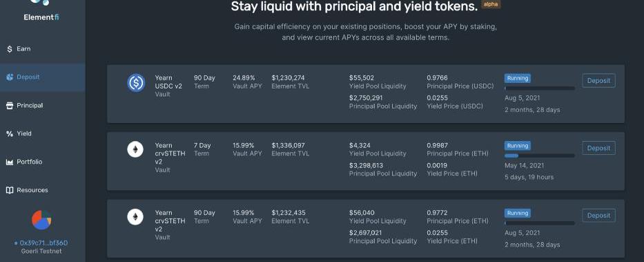Go to the Portfolio menu item
The width and height of the screenshot is (644, 262).
(24, 162)
